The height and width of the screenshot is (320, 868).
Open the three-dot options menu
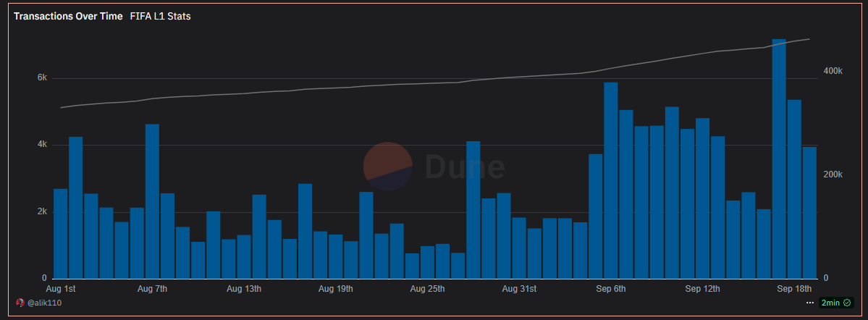click(810, 303)
